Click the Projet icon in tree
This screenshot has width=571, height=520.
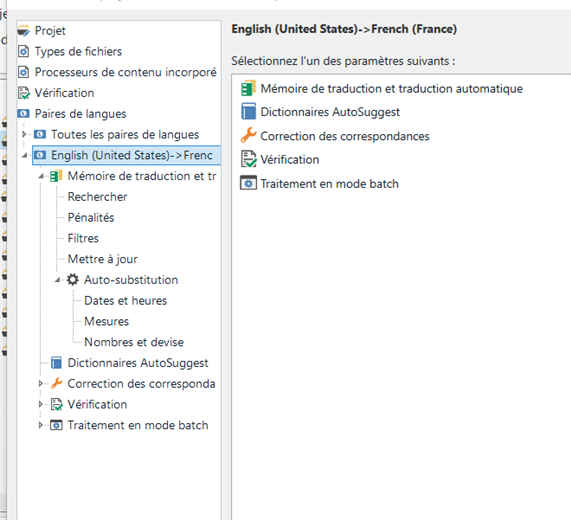coord(24,31)
